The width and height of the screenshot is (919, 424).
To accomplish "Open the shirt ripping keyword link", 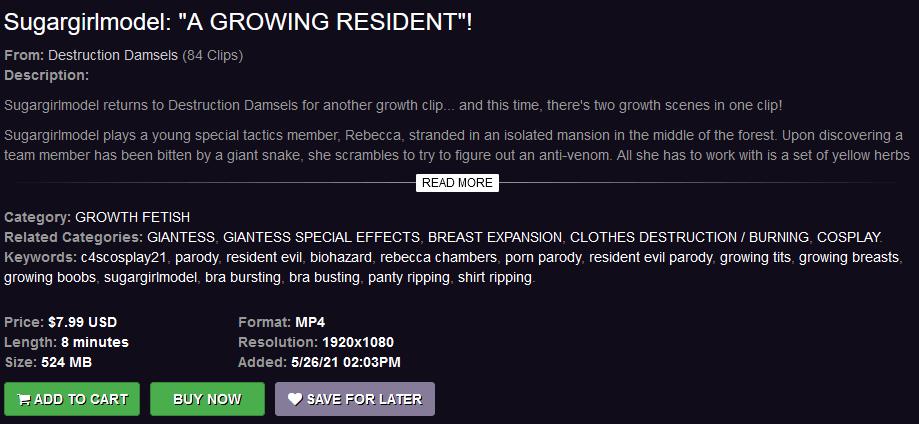I will tap(496, 277).
